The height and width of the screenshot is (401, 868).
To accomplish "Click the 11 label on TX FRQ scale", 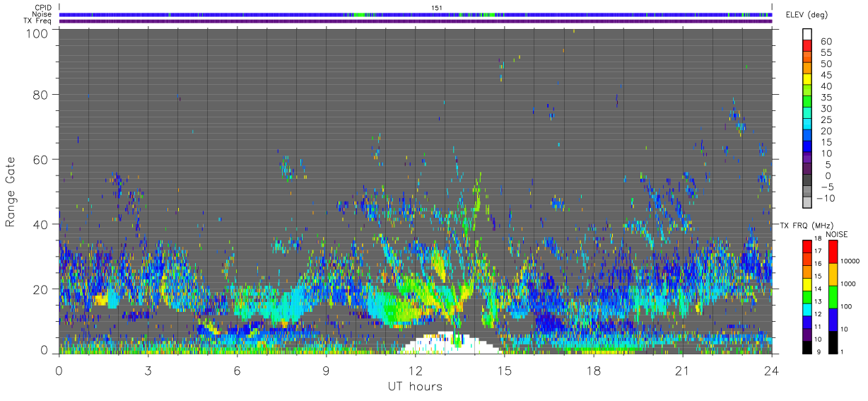I will 819,327.
